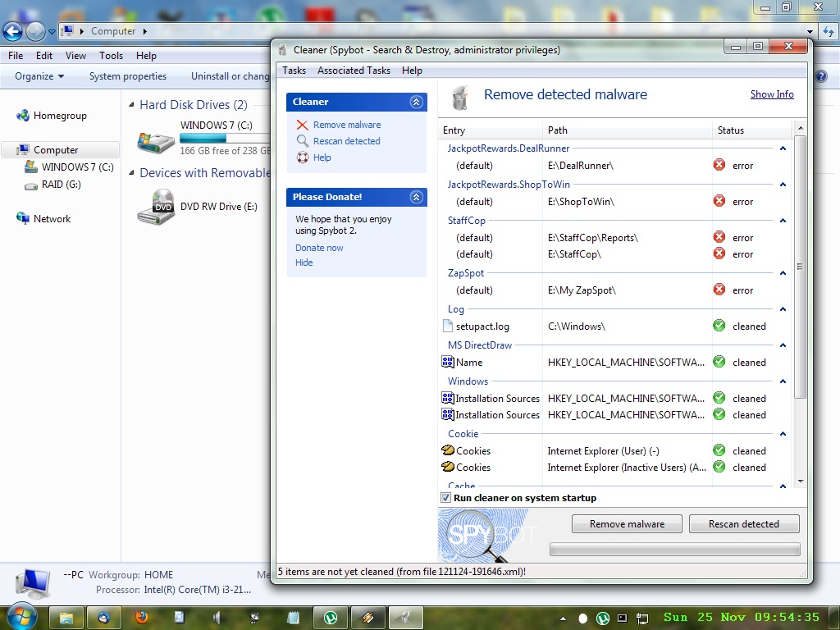This screenshot has height=630, width=840.
Task: Select the DVD RW Drive (E:) icon
Action: 155,207
